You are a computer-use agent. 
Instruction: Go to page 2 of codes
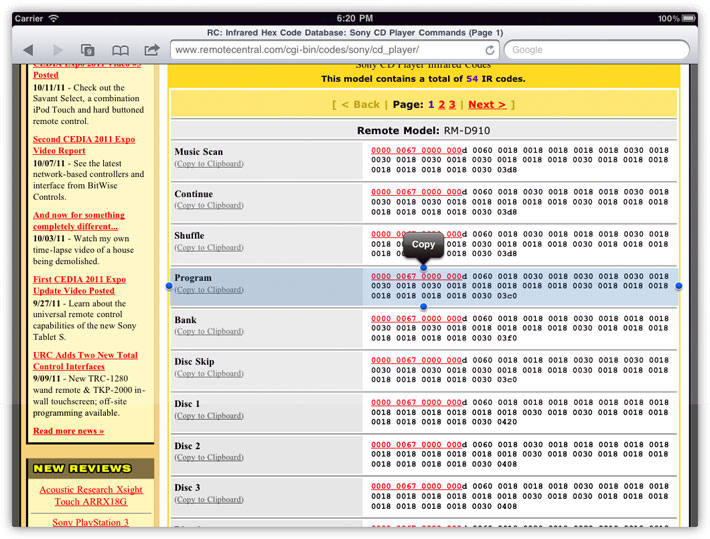[x=441, y=105]
